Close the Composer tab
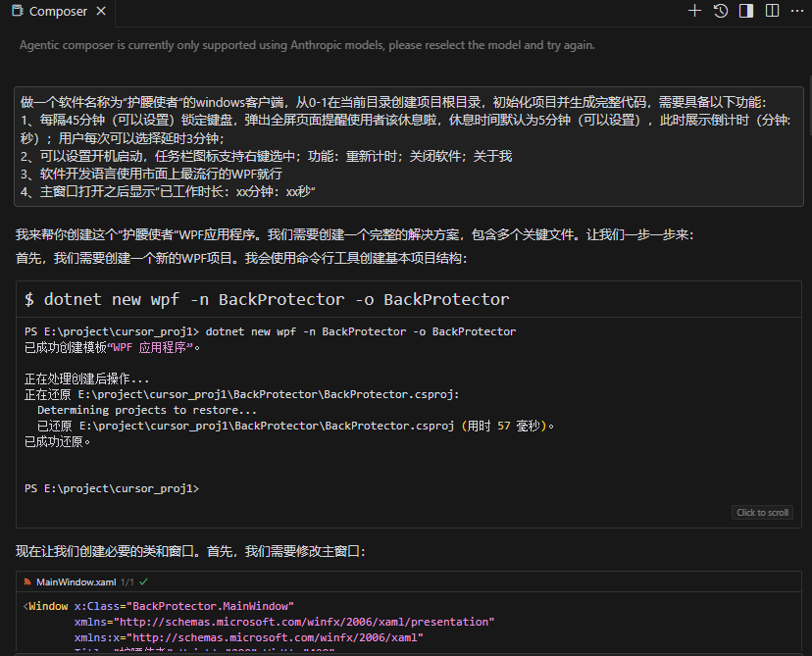The height and width of the screenshot is (656, 812). (x=101, y=12)
